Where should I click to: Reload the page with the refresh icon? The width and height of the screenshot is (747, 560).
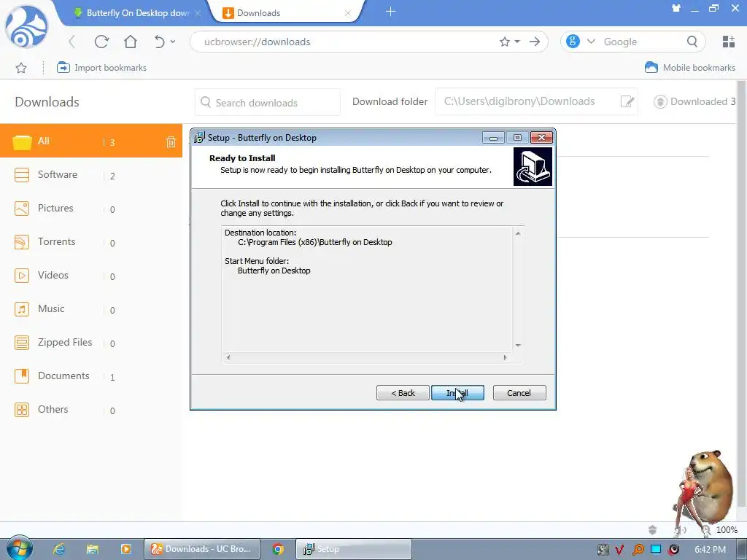point(101,42)
